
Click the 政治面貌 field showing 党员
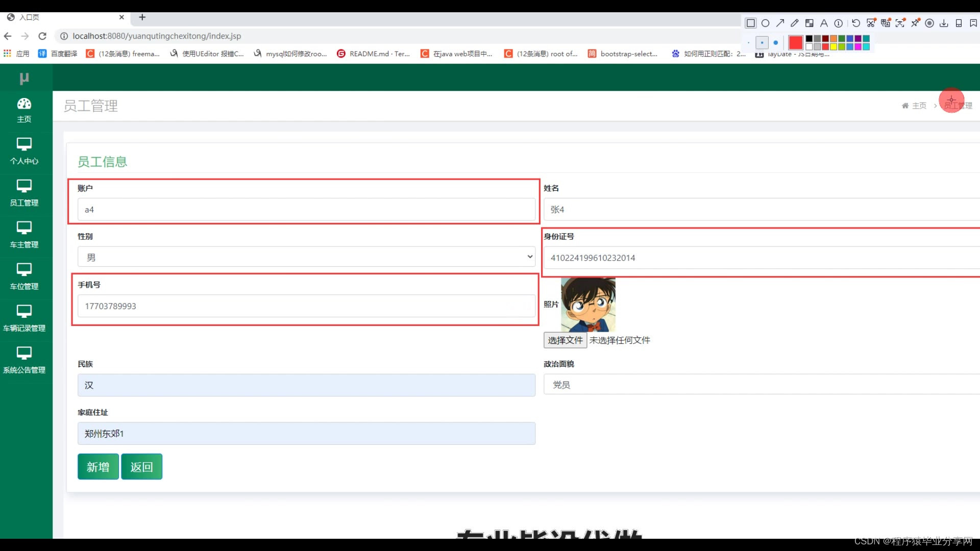pyautogui.click(x=762, y=384)
